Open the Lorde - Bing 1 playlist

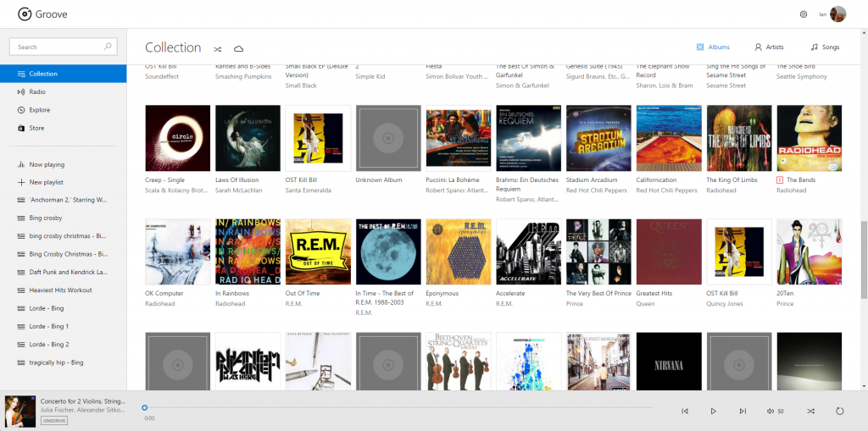(63, 327)
